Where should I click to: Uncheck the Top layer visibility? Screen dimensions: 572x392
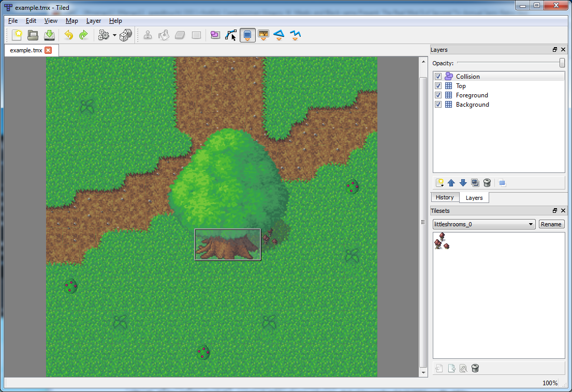pos(438,85)
